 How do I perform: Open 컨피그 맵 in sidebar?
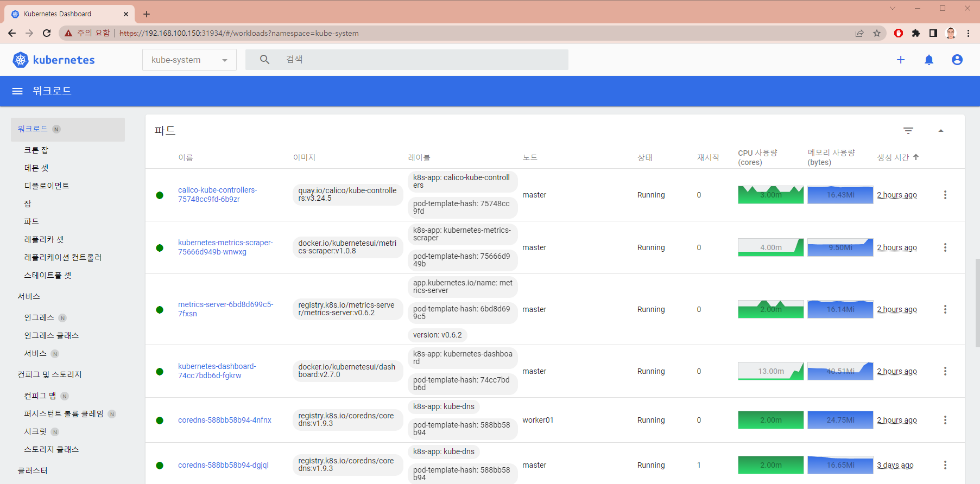[x=40, y=396]
